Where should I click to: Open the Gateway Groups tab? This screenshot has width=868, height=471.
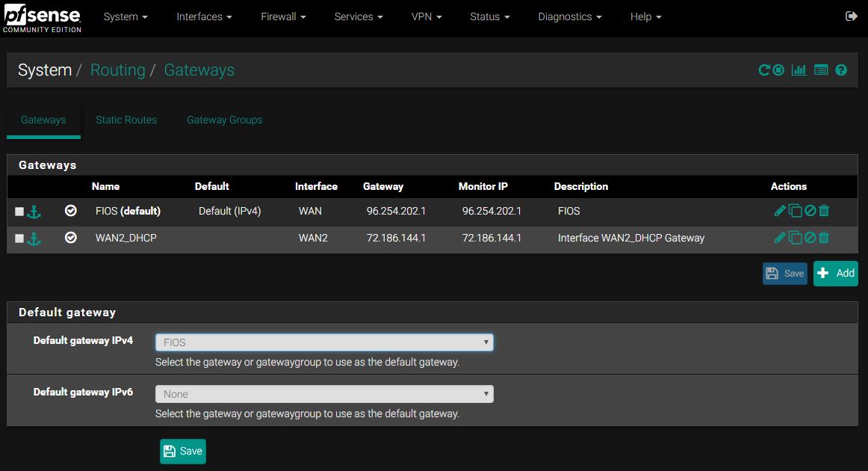pyautogui.click(x=224, y=120)
